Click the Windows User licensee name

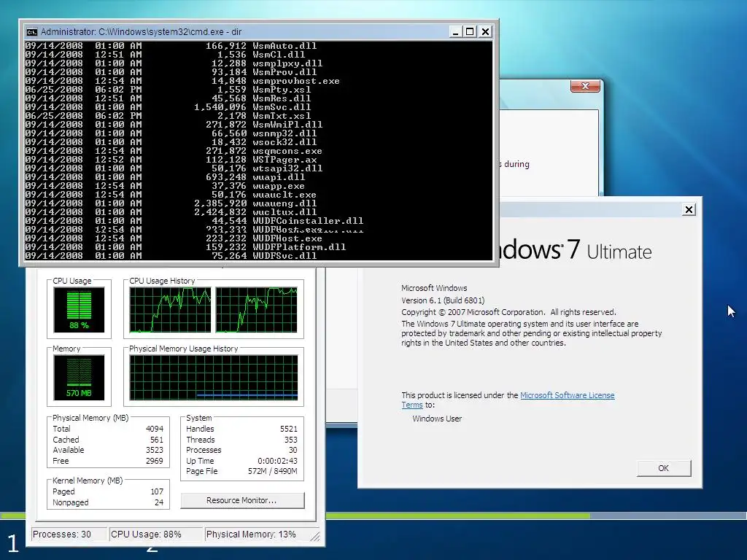pyautogui.click(x=438, y=419)
